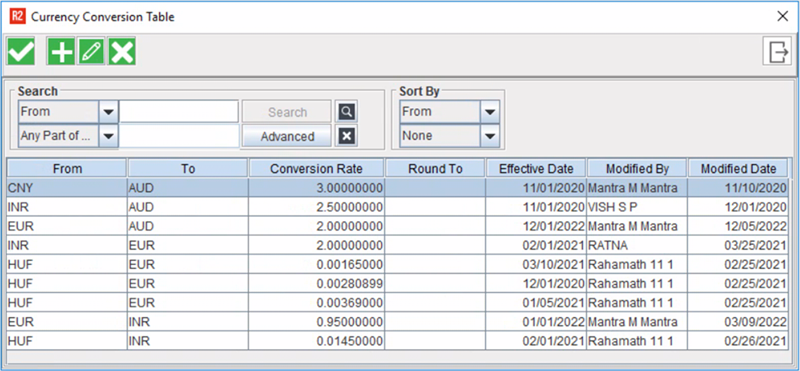Click the 01/01/2022 effective date cell
Viewport: 800px width, 371px height.
536,322
